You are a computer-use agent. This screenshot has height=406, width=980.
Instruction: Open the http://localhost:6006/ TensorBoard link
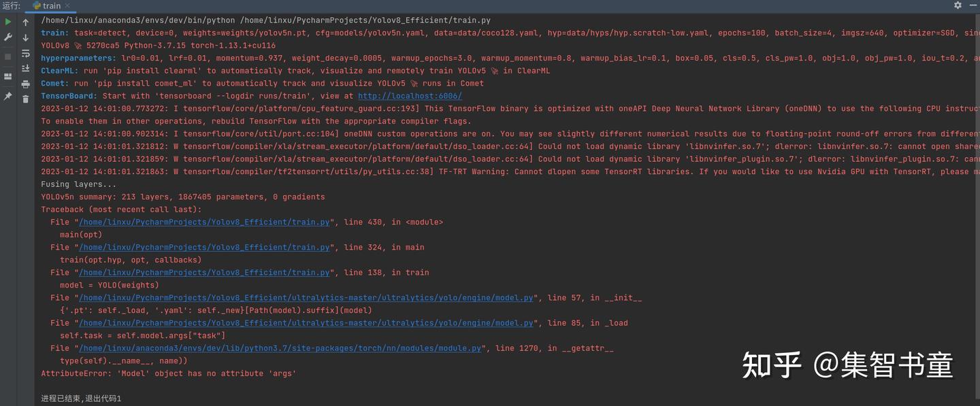pyautogui.click(x=410, y=96)
